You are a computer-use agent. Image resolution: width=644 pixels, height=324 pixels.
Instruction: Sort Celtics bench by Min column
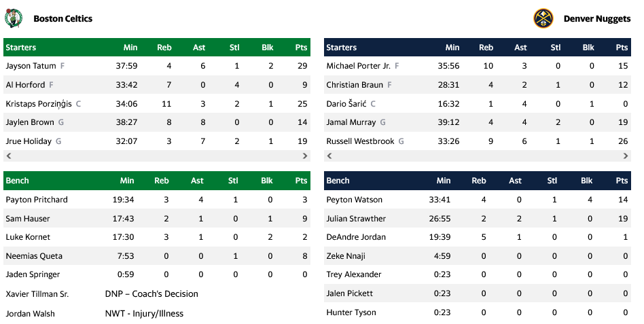pyautogui.click(x=127, y=181)
